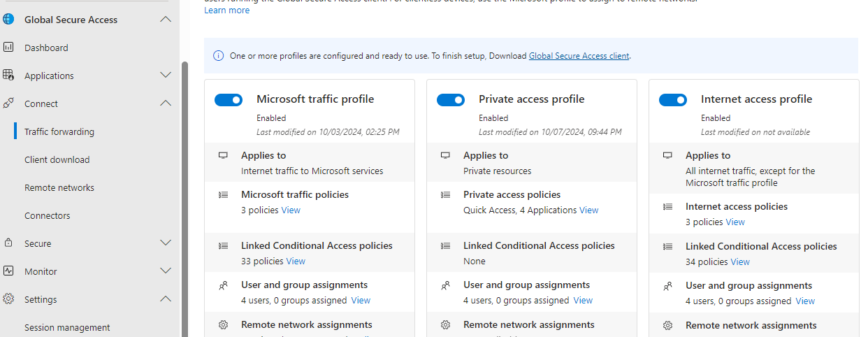Click the Settings gear icon in sidebar
The height and width of the screenshot is (337, 868).
(x=8, y=299)
